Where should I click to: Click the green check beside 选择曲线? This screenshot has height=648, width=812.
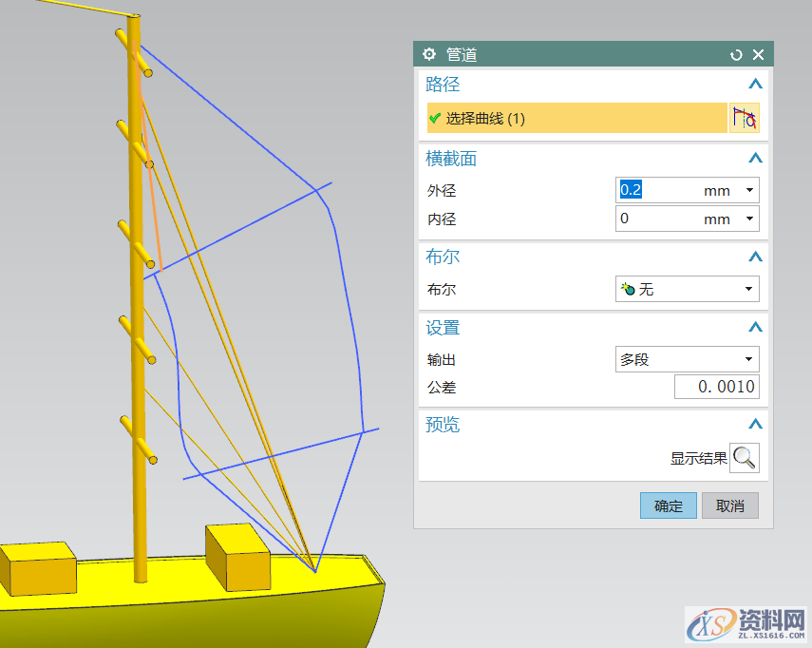coord(434,117)
